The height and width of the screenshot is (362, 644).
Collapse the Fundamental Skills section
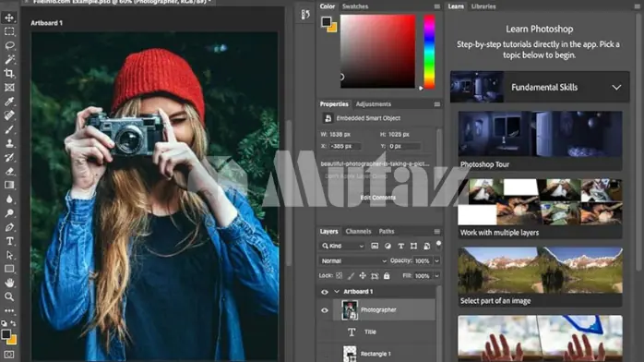click(x=616, y=87)
